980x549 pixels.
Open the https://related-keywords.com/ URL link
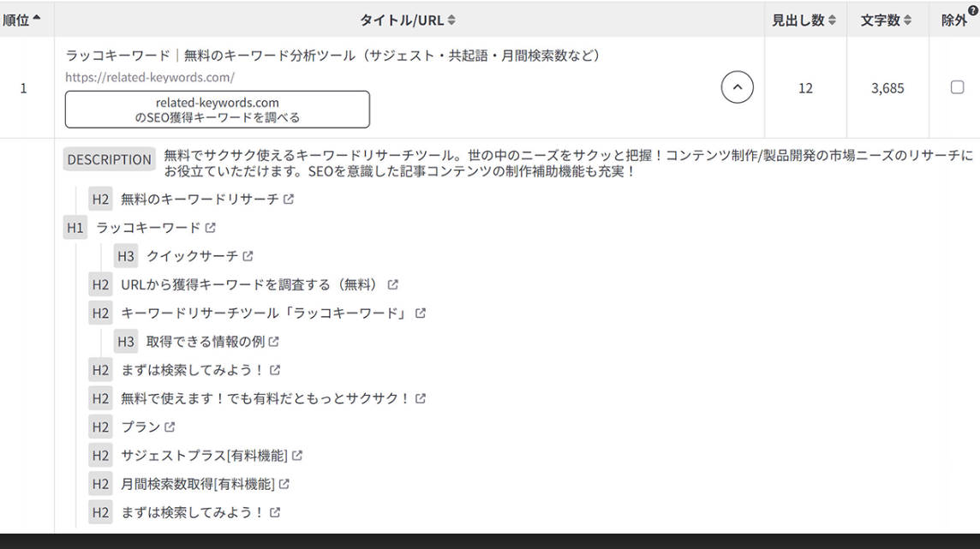[150, 77]
